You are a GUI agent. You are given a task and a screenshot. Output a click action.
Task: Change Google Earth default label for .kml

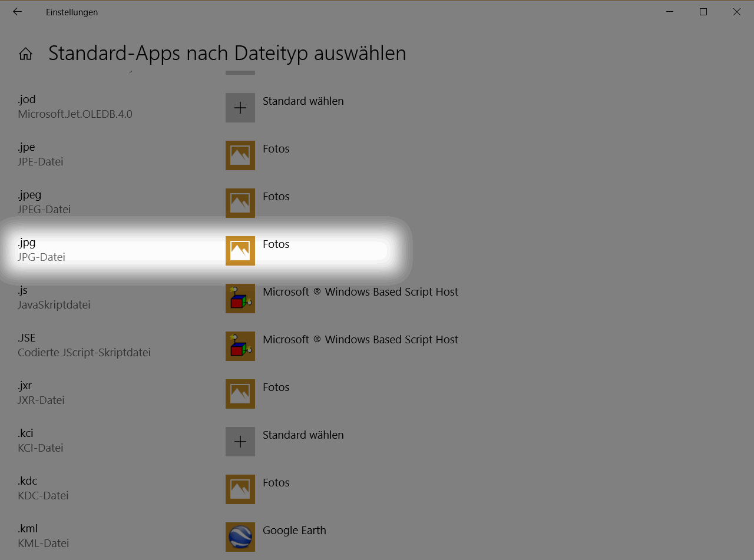point(295,531)
